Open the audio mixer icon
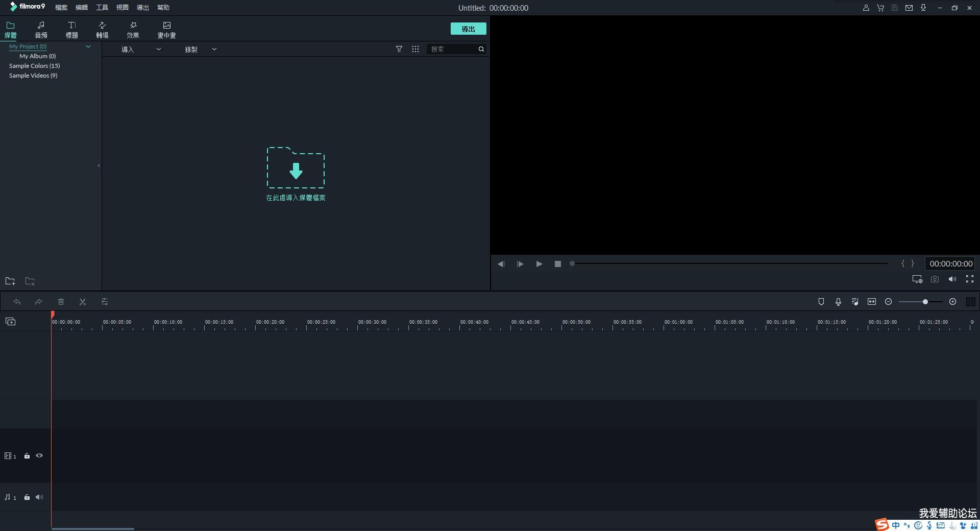 pos(855,302)
